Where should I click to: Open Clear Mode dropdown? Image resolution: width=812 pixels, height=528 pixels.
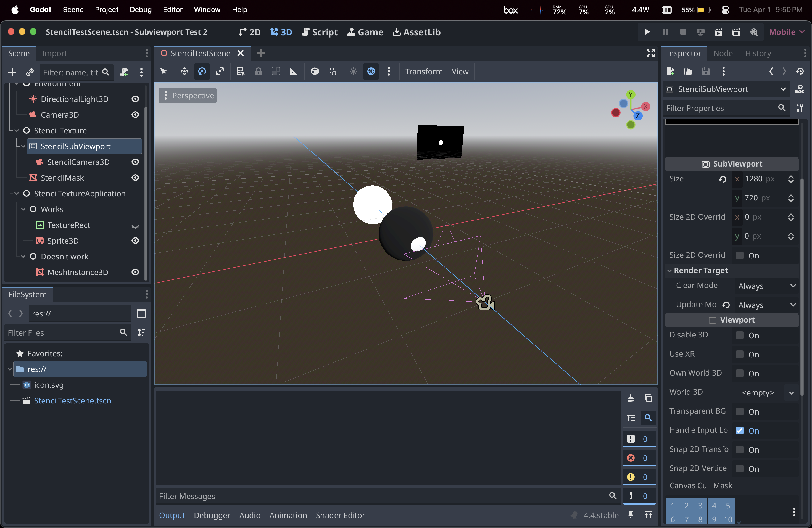click(x=766, y=286)
